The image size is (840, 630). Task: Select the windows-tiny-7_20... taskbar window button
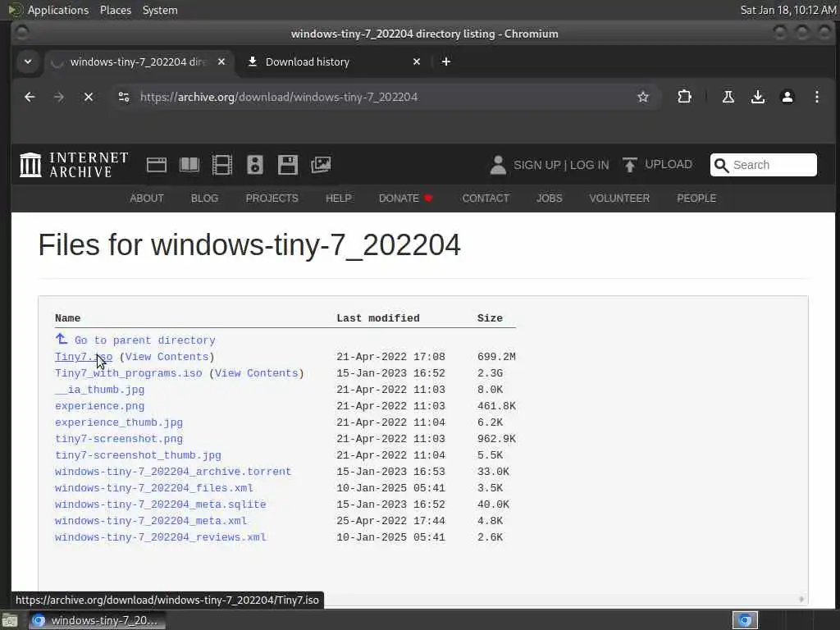pyautogui.click(x=97, y=620)
